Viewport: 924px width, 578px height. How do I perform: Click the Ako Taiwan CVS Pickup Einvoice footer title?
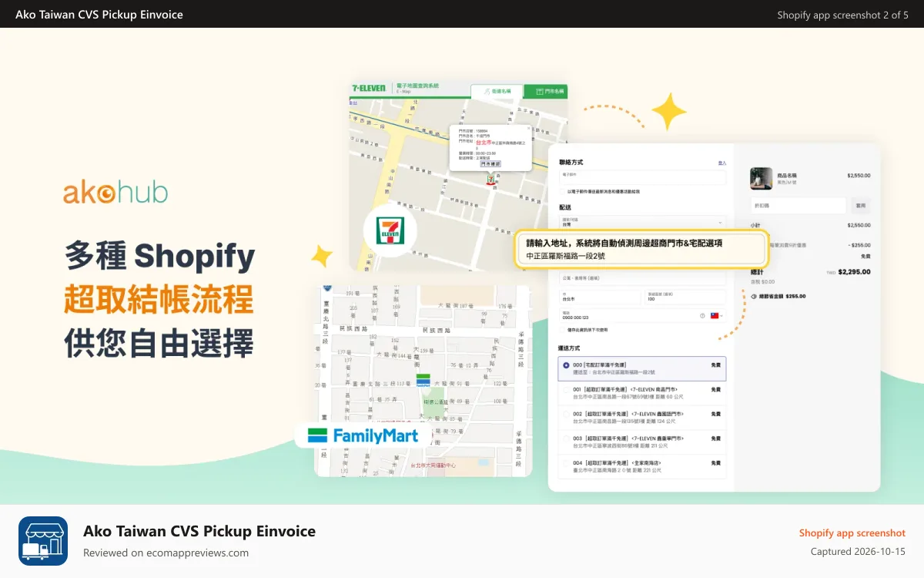point(199,531)
